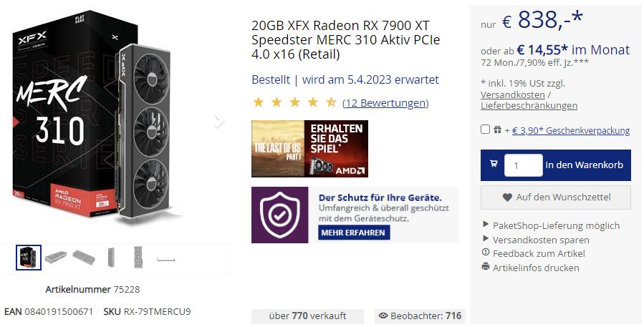The width and height of the screenshot is (644, 327).
Task: Enable the Geschenkverpackung checkbox
Action: [x=485, y=130]
